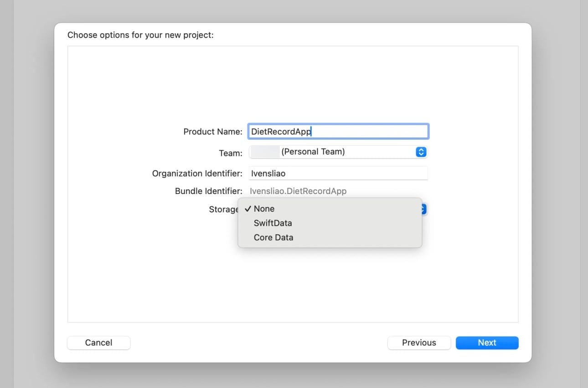Proceed by clicking the blue Next button

[487, 343]
